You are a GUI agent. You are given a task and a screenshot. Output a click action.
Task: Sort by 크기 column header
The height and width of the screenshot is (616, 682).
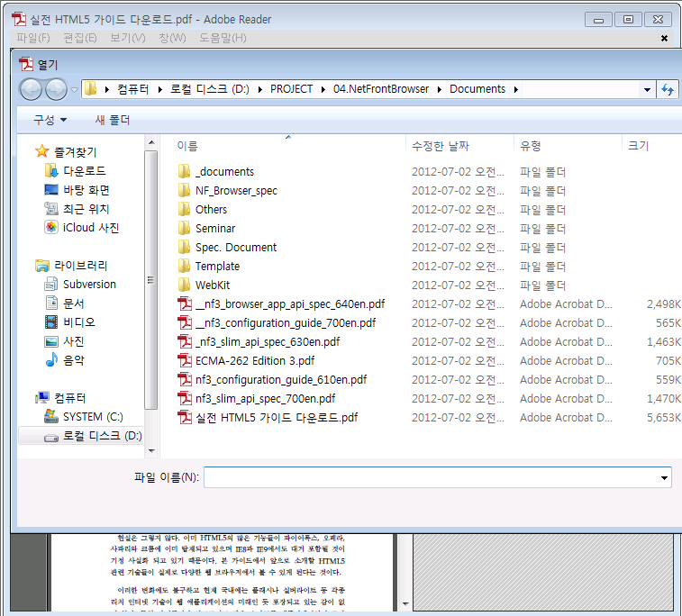638,146
